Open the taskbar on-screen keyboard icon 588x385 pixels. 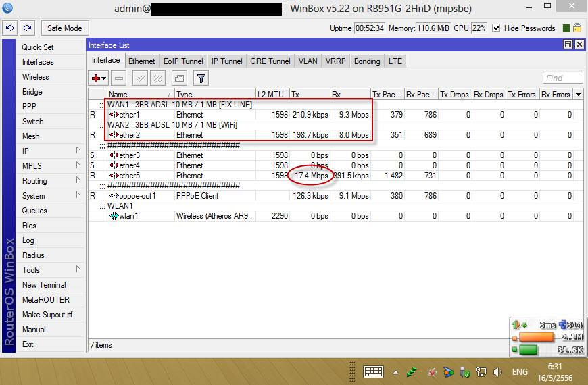tap(373, 372)
